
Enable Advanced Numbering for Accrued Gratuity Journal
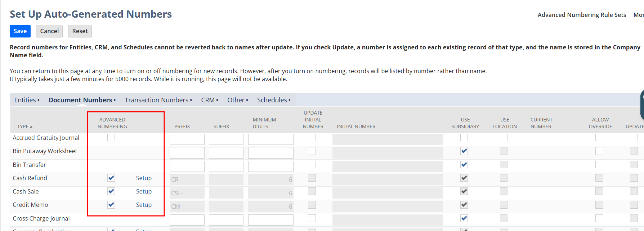[111, 138]
